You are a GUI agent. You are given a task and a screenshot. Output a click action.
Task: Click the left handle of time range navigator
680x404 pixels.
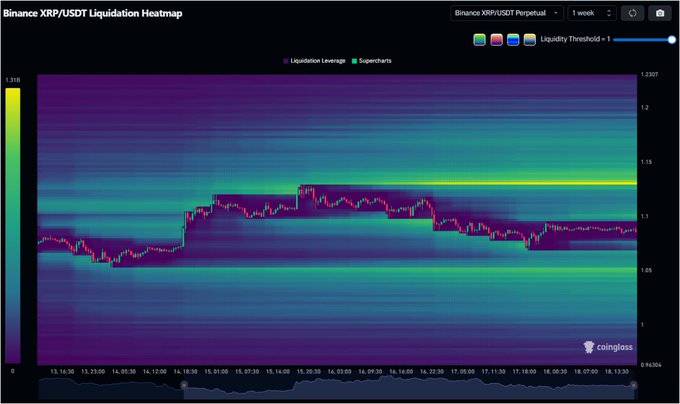point(184,385)
